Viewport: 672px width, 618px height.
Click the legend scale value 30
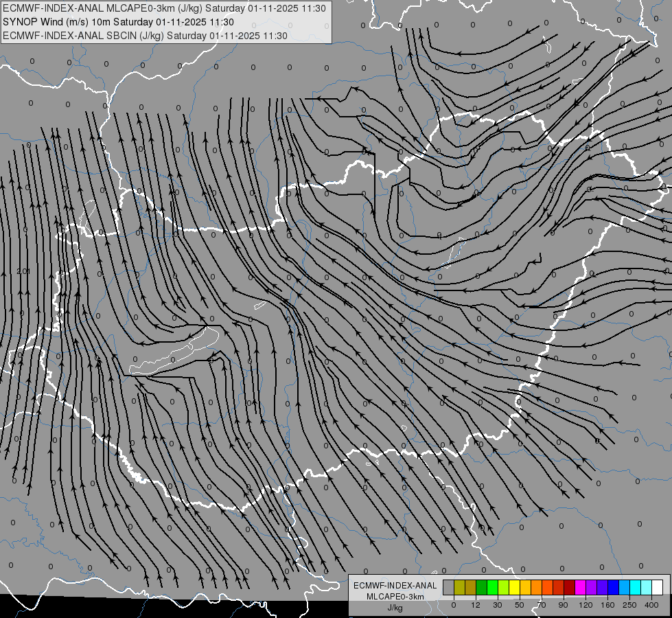[x=498, y=605]
